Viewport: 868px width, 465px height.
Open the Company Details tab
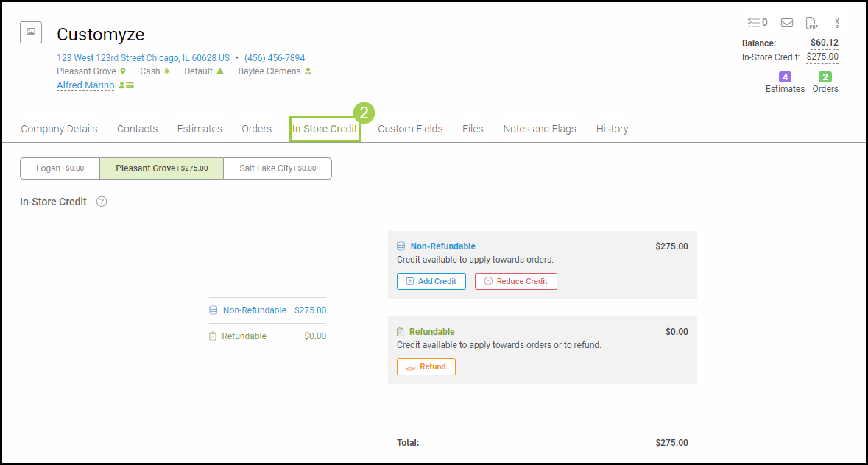[59, 129]
